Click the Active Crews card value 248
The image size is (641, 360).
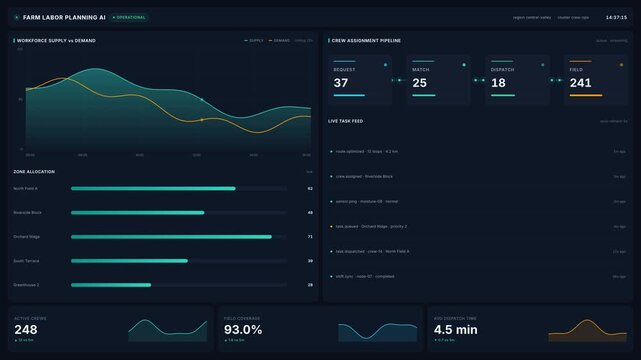coord(26,329)
